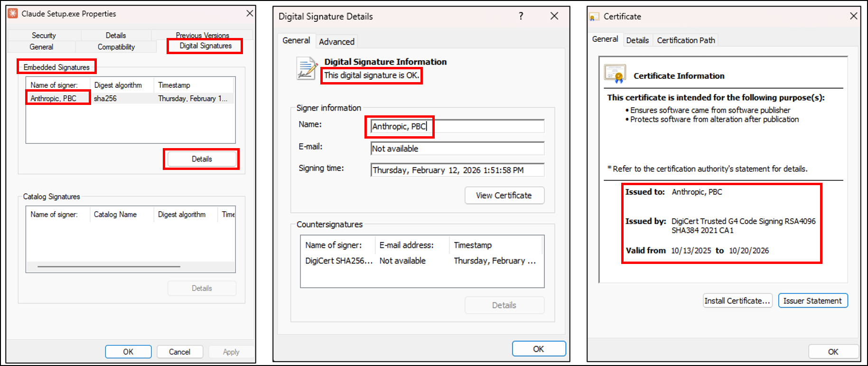The height and width of the screenshot is (366, 868).
Task: Click the small certificate icon in Certificate title bar
Action: coord(594,17)
